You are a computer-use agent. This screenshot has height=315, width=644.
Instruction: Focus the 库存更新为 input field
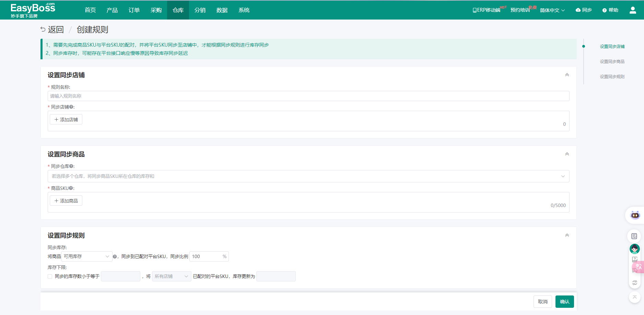[x=276, y=276]
